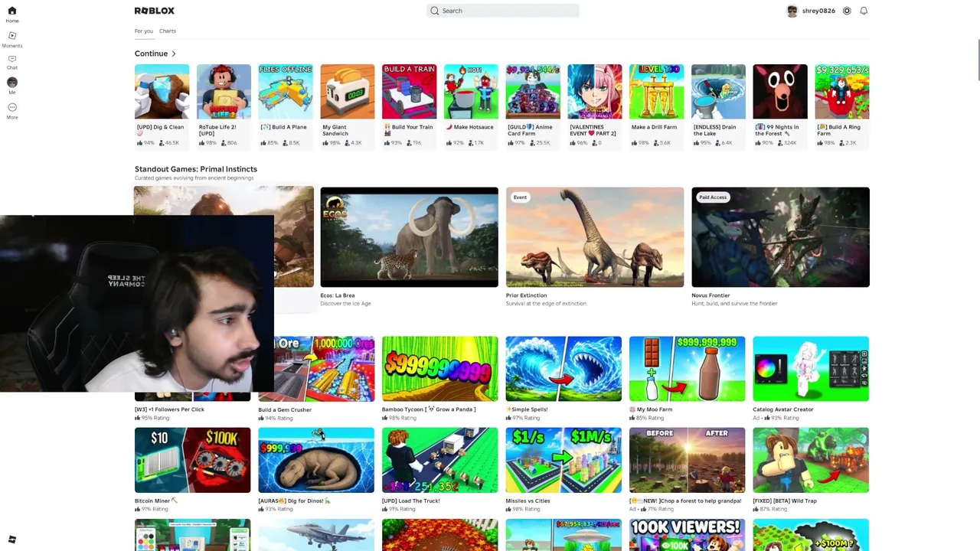Select Make a Drill Farm thumbnail

656,92
